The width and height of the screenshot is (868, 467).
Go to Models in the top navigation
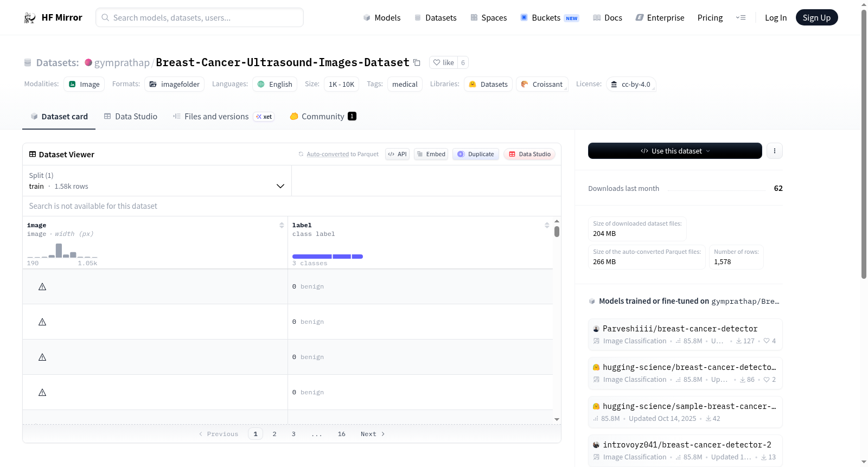[x=382, y=18]
